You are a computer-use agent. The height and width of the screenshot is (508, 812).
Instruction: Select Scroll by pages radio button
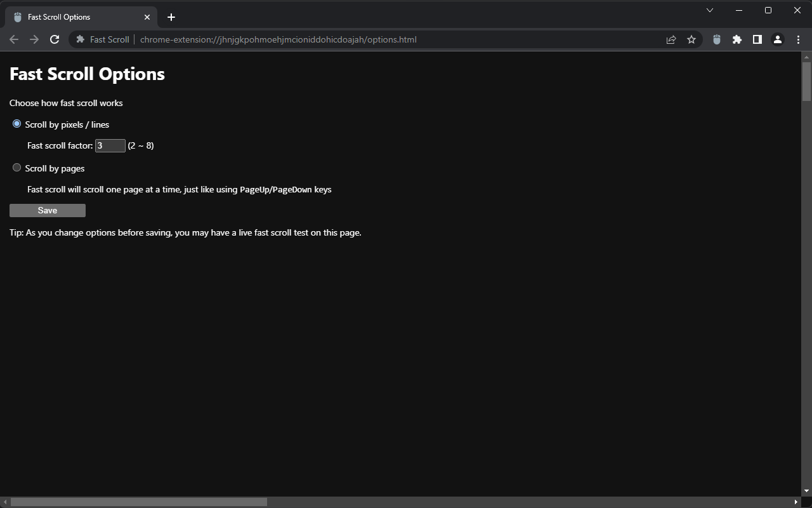[x=17, y=168]
